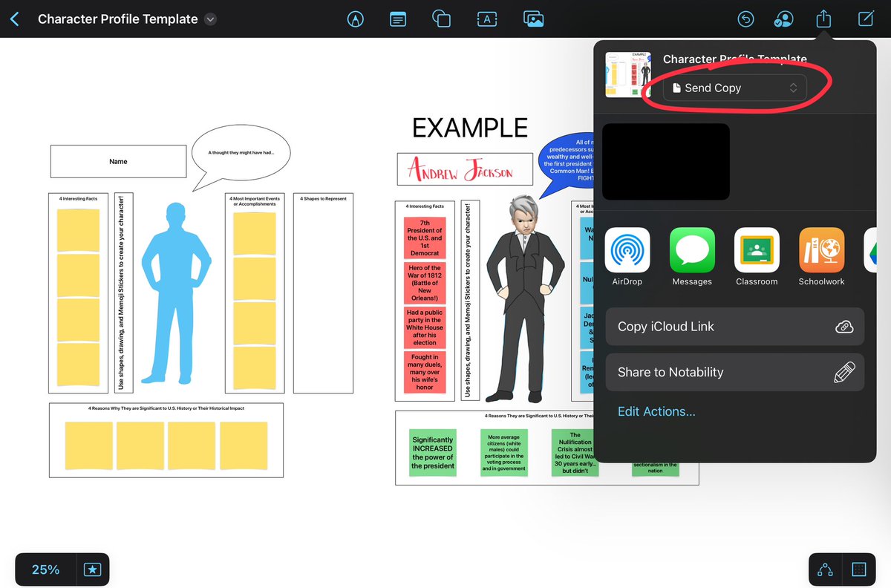Viewport: 891px width, 588px height.
Task: Select the 'Nullification Crisis' green note
Action: pyautogui.click(x=575, y=453)
